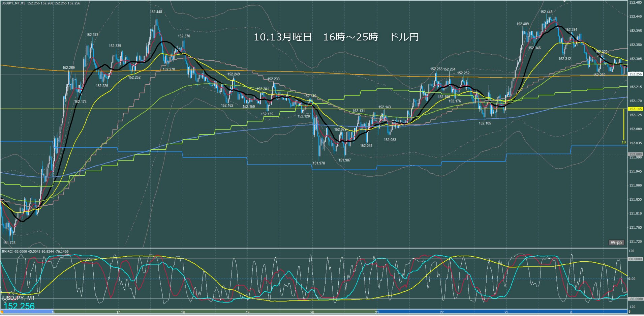Click the 151.978 low price annotation
644x316 pixels.
pos(318,163)
